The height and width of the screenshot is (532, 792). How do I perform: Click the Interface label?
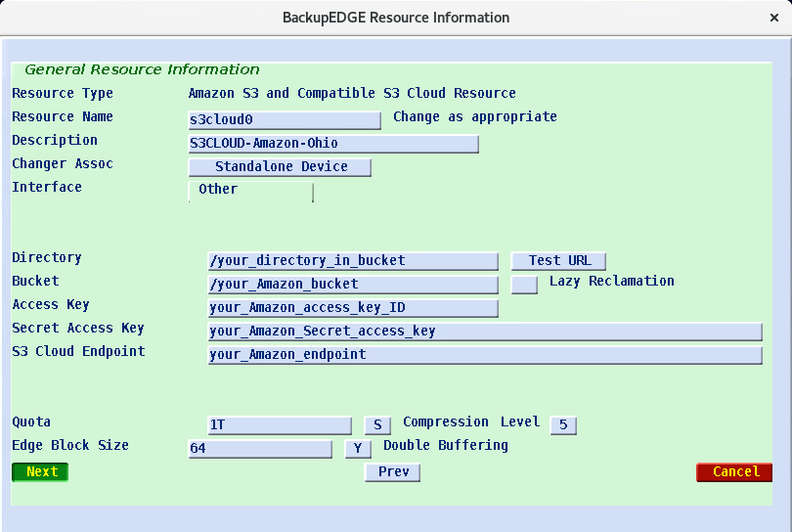(x=47, y=187)
